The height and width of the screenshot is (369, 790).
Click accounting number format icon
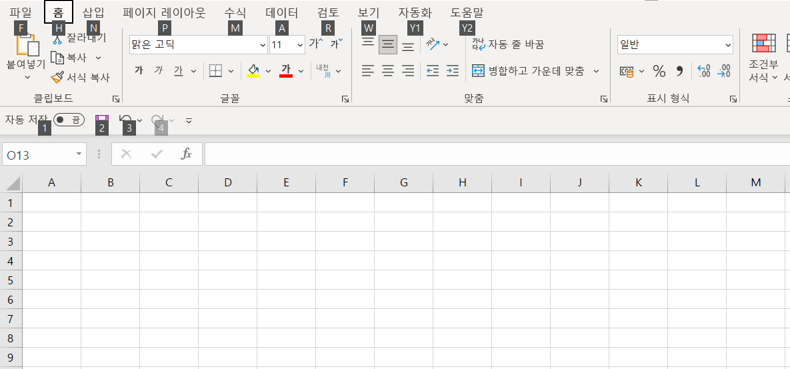coord(627,72)
